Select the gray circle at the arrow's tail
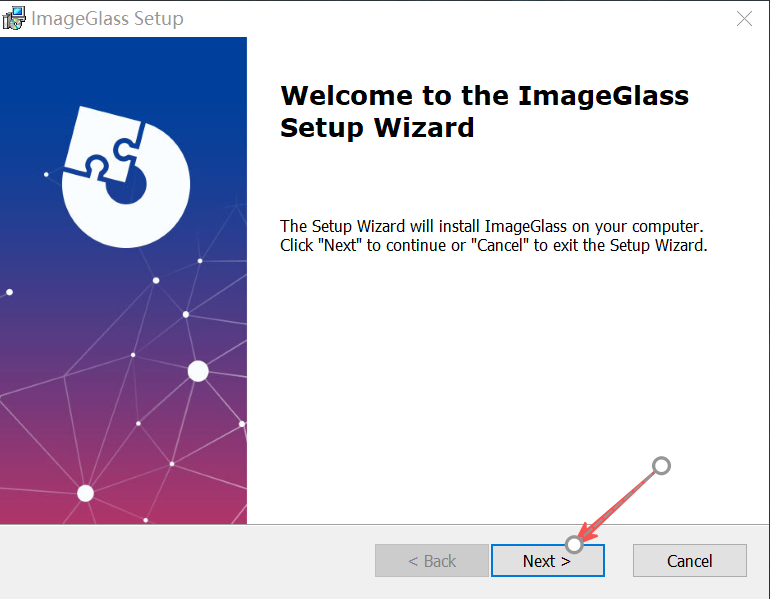The width and height of the screenshot is (770, 599). pyautogui.click(x=661, y=465)
